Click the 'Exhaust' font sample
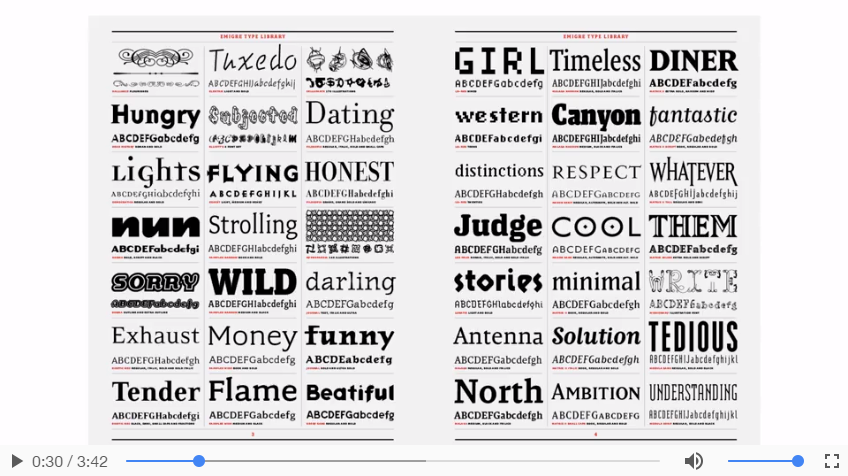The image size is (848, 476). point(156,336)
